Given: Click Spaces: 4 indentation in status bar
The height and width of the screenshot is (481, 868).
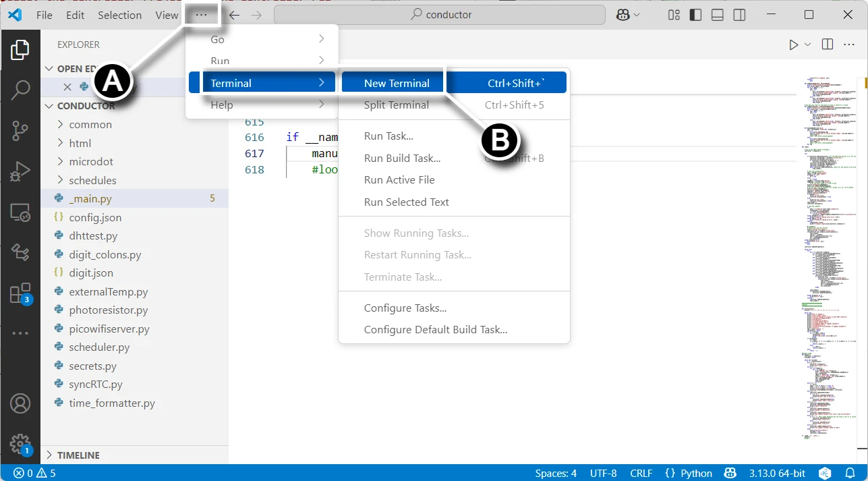Looking at the screenshot, I should coord(556,473).
